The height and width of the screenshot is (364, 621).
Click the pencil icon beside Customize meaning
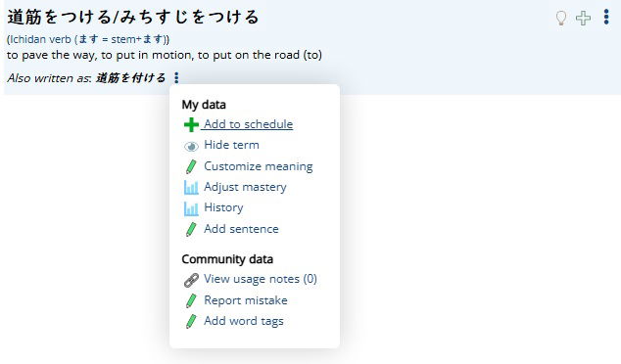(191, 166)
